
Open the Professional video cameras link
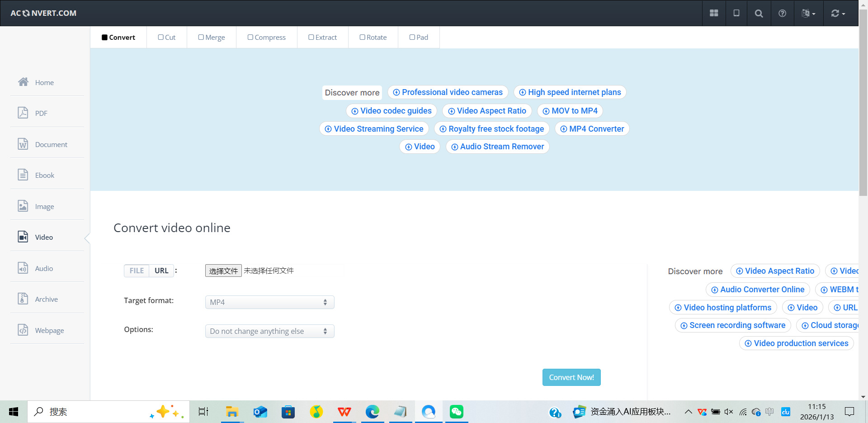(x=448, y=92)
